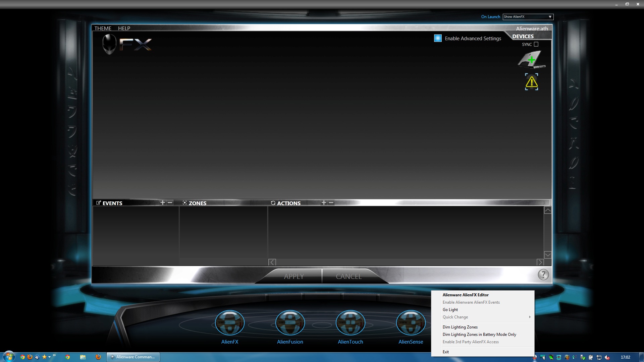Viewport: 644px width, 362px height.
Task: Launch Firefox from quick launch bar
Action: 30,357
